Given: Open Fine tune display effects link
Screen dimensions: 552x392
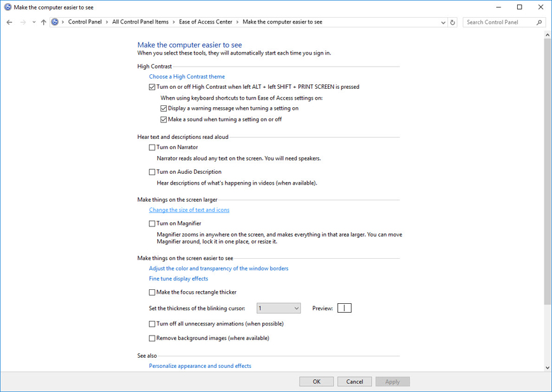Looking at the screenshot, I should click(178, 278).
